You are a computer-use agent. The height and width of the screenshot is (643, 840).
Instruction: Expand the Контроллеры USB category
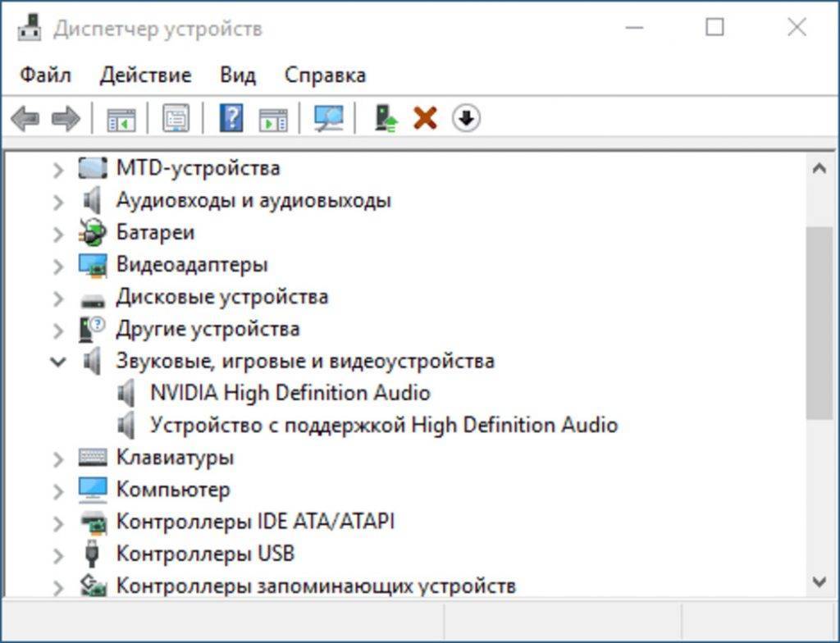point(58,554)
